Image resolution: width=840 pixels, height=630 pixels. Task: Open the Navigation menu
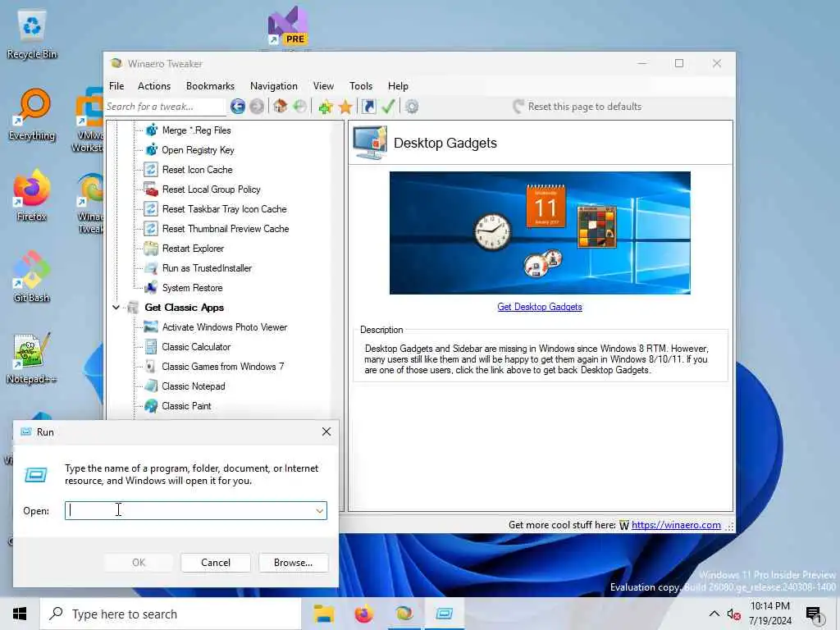pos(274,85)
